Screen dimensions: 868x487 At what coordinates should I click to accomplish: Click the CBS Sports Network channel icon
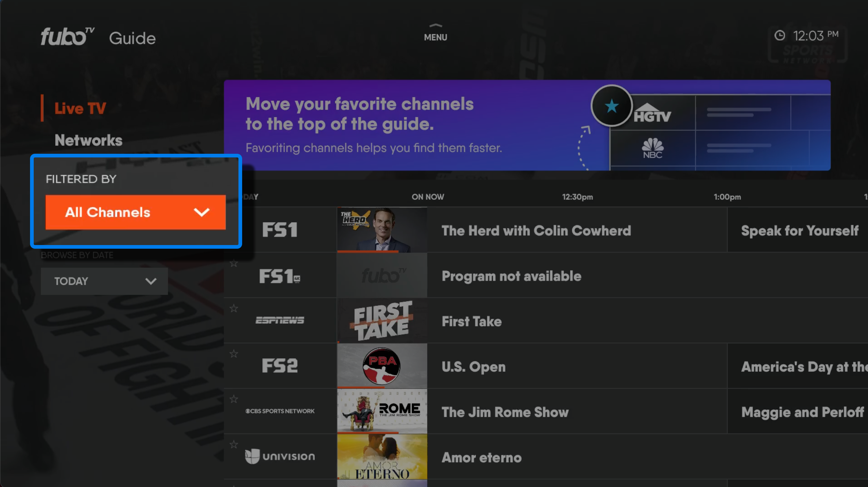click(x=280, y=411)
